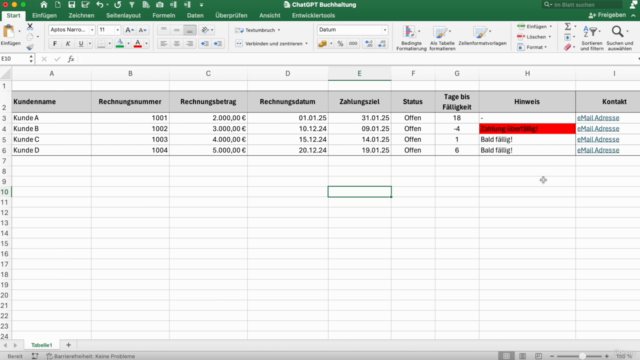Align text right in the cell

tap(190, 44)
